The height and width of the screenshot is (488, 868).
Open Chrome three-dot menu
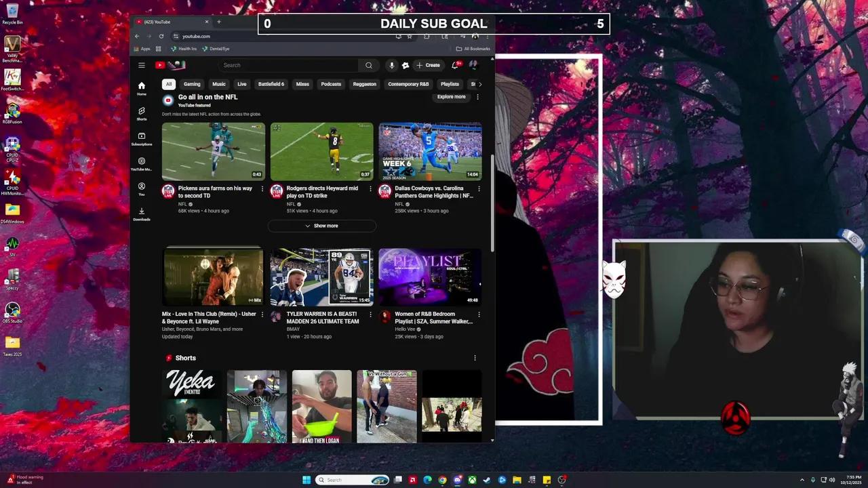click(x=487, y=36)
